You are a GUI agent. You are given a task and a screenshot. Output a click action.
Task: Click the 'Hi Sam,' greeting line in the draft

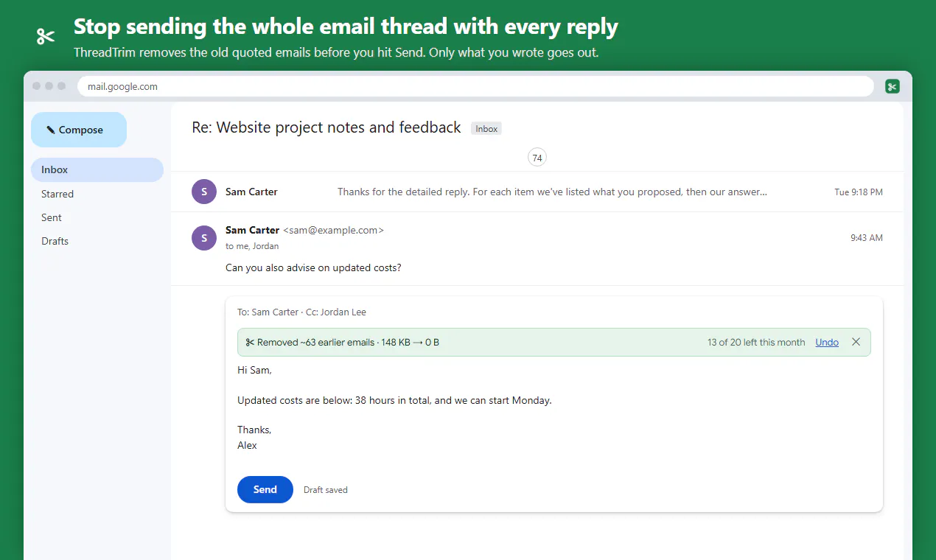[x=254, y=370]
